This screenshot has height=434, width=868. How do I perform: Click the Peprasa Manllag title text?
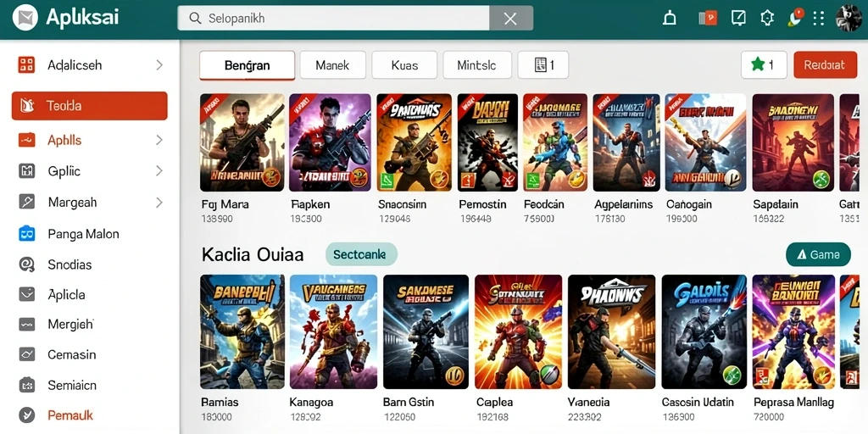[x=793, y=403]
